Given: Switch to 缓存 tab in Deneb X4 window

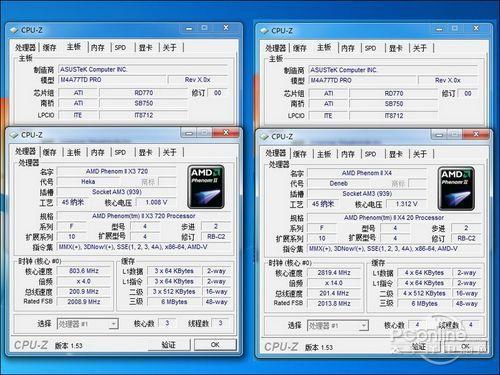Looking at the screenshot, I should [x=300, y=154].
